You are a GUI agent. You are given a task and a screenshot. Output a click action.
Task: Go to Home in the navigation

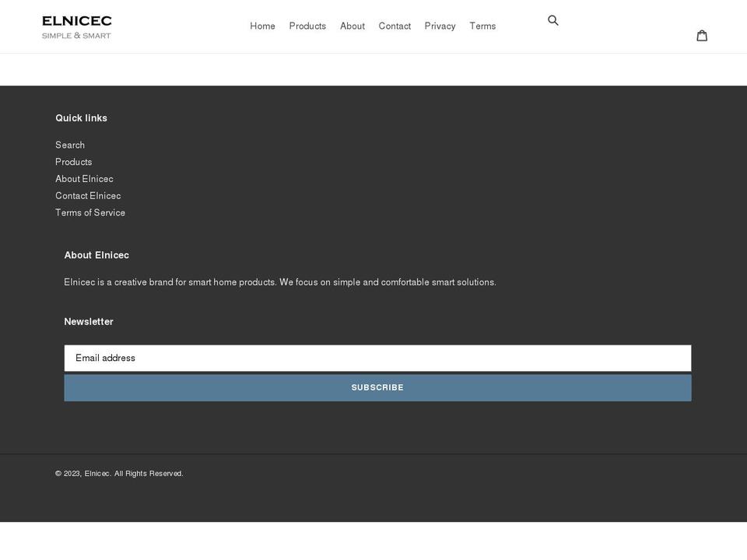262,26
